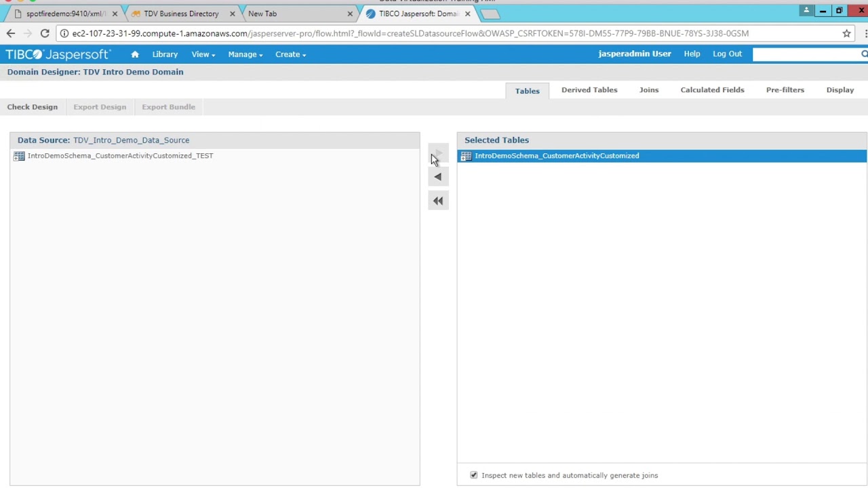Screen dimensions: 868x488
Task: Click Domain Designer: TDV Intro Demo Domain title
Action: pyautogui.click(x=95, y=72)
